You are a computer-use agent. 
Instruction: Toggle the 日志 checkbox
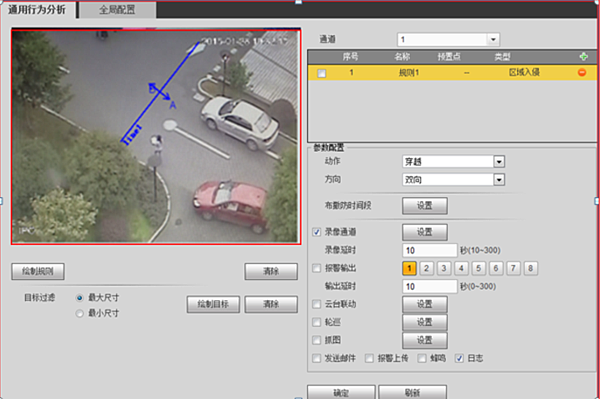coord(459,358)
